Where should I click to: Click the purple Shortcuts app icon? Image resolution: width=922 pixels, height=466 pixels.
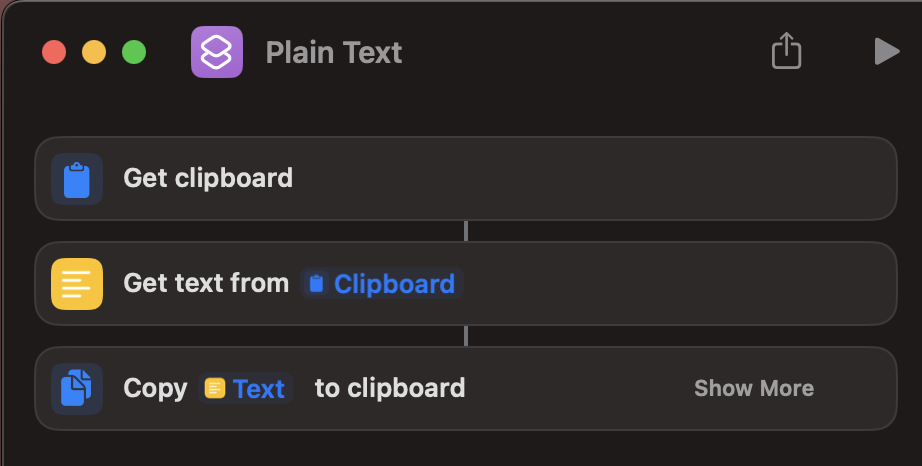click(x=217, y=52)
